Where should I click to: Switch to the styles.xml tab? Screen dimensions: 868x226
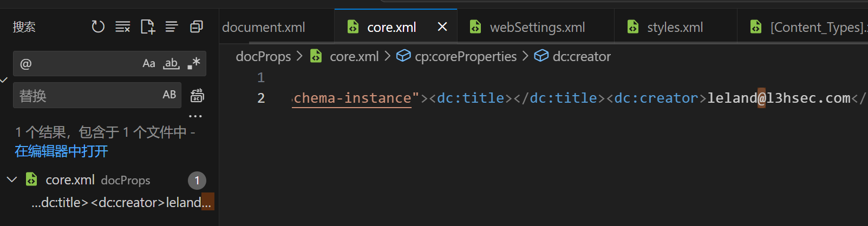point(675,27)
